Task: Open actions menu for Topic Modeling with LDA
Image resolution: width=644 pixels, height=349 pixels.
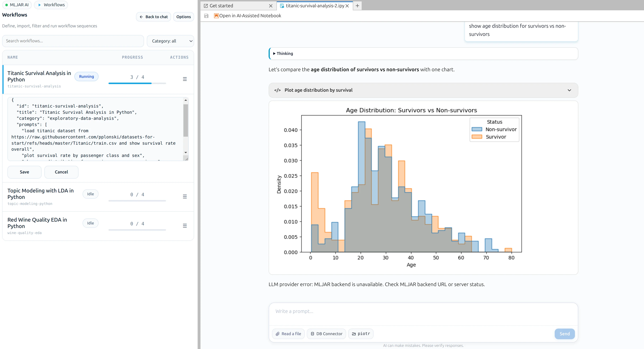Action: (185, 197)
